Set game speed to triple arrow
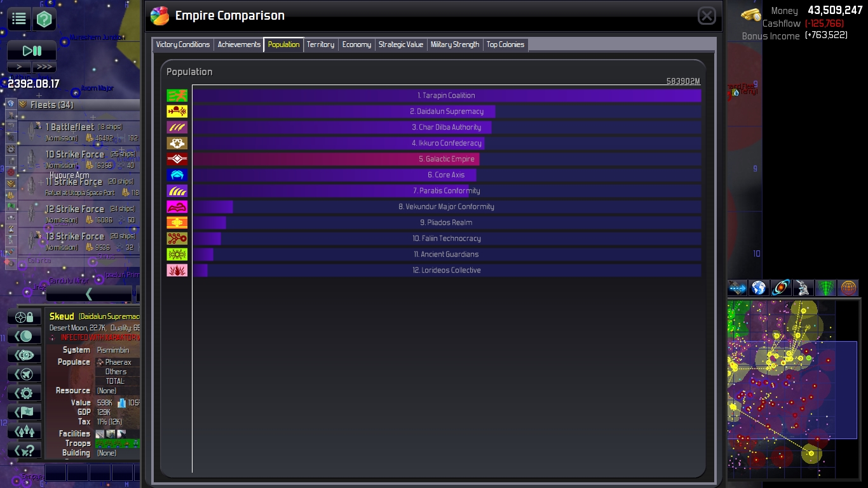Image resolution: width=868 pixels, height=488 pixels. (x=44, y=67)
